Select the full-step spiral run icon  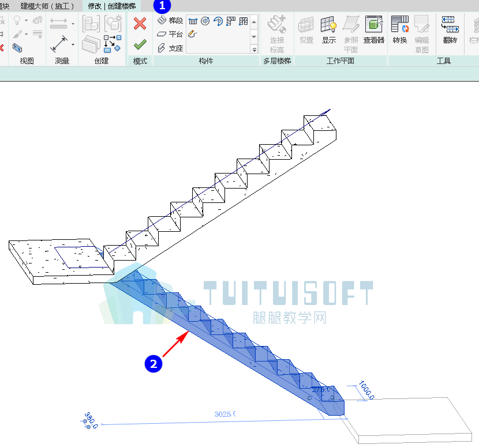point(205,21)
